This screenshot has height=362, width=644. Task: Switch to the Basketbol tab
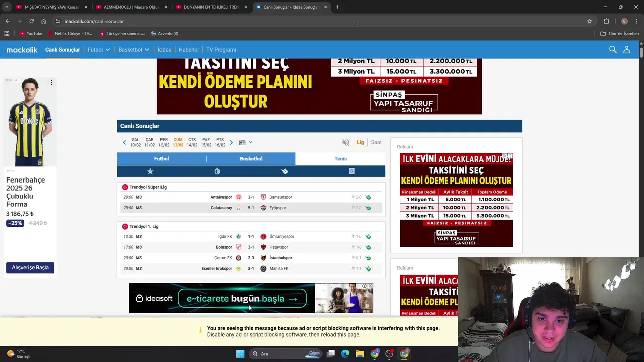click(251, 159)
